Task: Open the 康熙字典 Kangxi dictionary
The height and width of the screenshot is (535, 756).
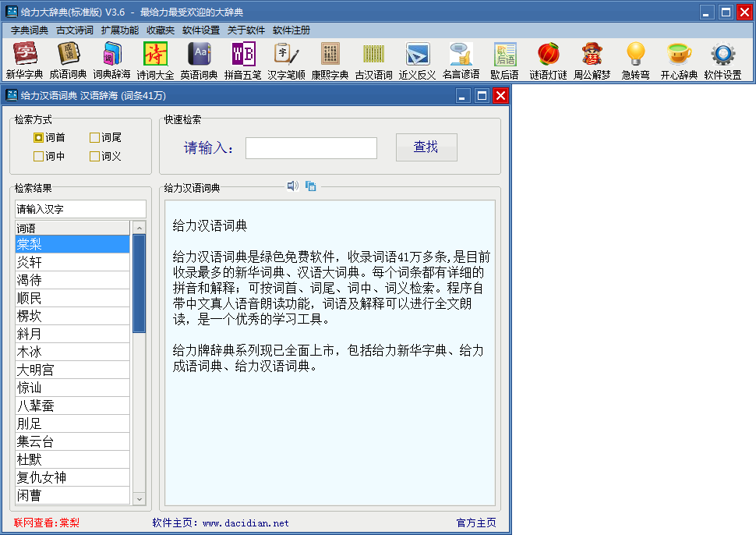Action: click(x=330, y=60)
